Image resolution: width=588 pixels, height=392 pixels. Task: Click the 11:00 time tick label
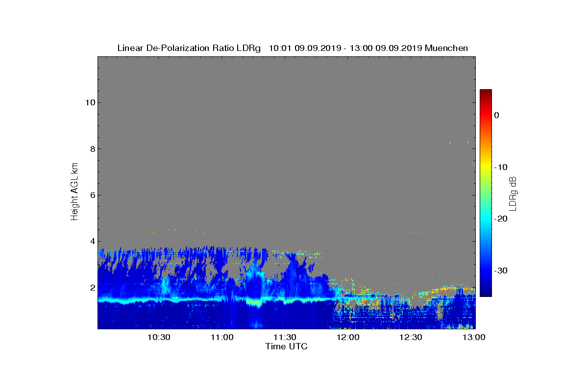[222, 337]
